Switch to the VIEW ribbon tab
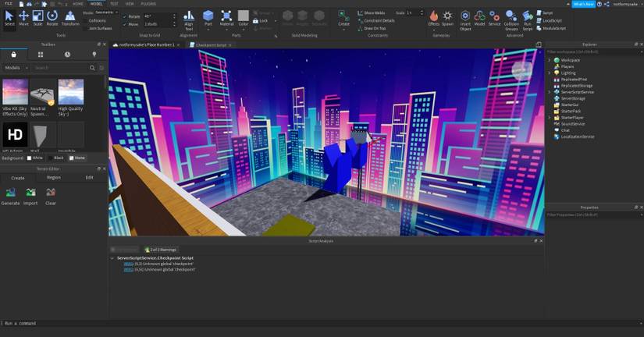Image resolution: width=644 pixels, height=337 pixels. 130,4
